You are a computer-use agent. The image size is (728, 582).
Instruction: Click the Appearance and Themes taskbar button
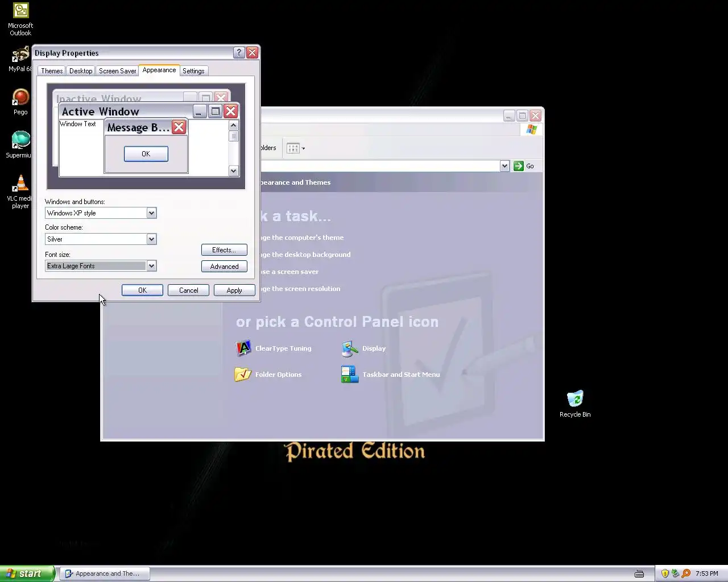tap(105, 573)
